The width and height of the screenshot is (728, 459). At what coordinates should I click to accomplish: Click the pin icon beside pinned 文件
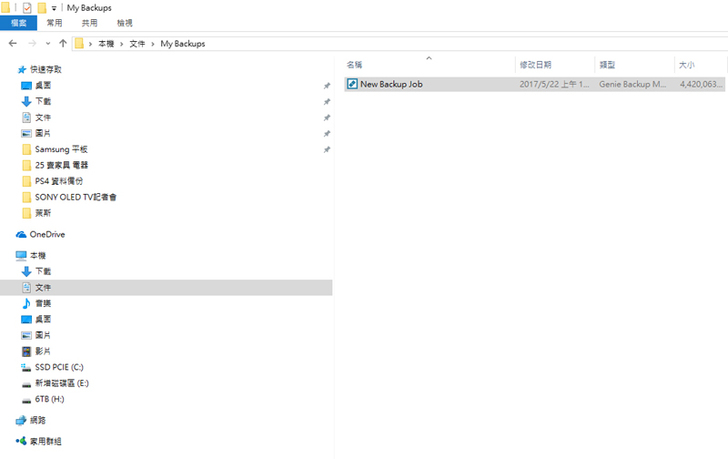pyautogui.click(x=327, y=118)
